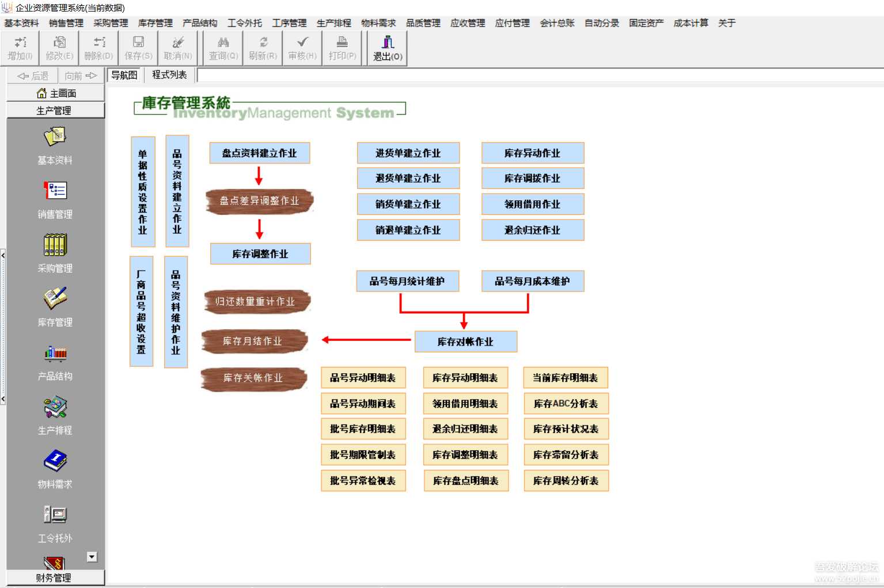Open the 库存管理 menu

pos(155,23)
